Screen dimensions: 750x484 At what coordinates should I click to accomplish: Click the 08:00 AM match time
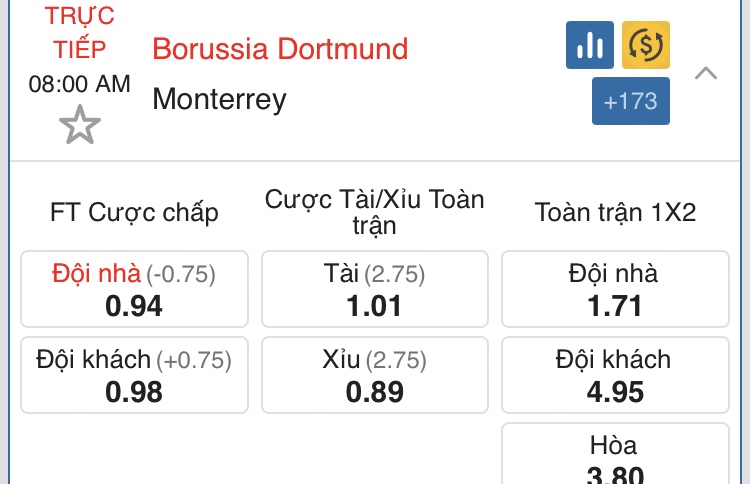coord(79,84)
